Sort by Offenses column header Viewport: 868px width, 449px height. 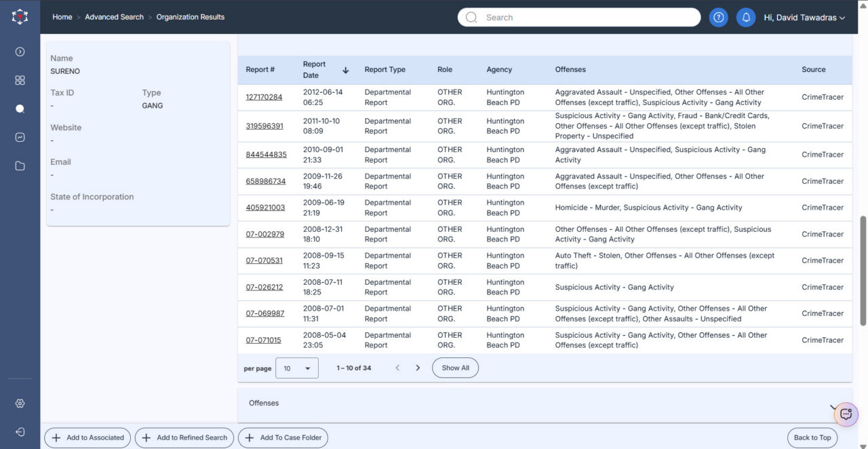point(570,70)
